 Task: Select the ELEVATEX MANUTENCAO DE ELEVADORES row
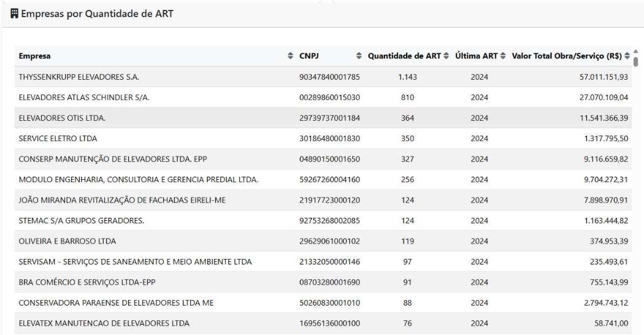pyautogui.click(x=104, y=323)
